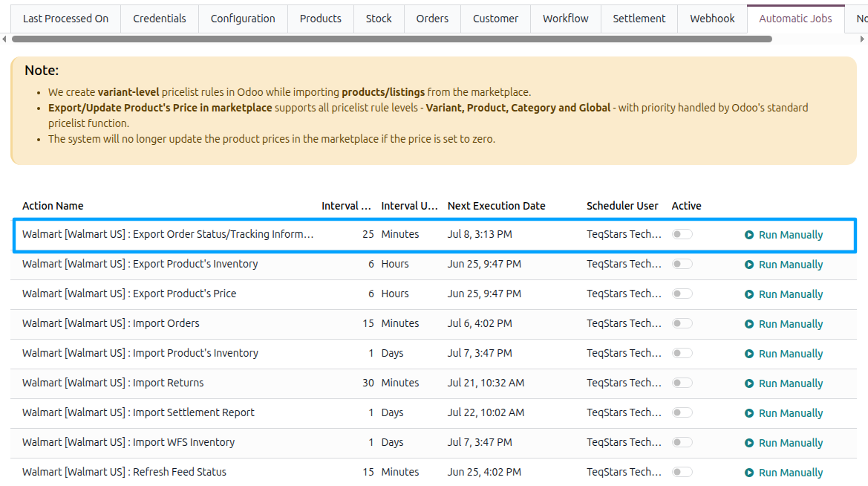Click play icon for Export Product's Inventory row

(749, 265)
